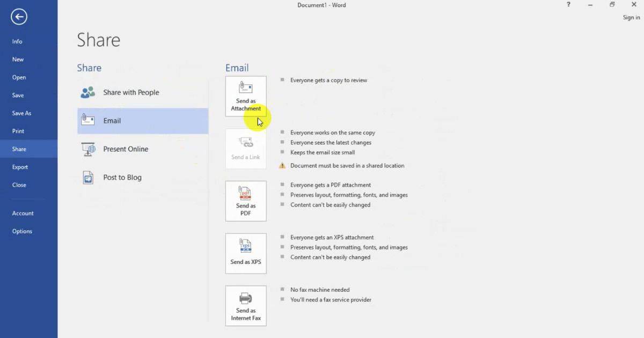Click 'Everyone sees the latest changes' text
The height and width of the screenshot is (338, 644).
(331, 143)
